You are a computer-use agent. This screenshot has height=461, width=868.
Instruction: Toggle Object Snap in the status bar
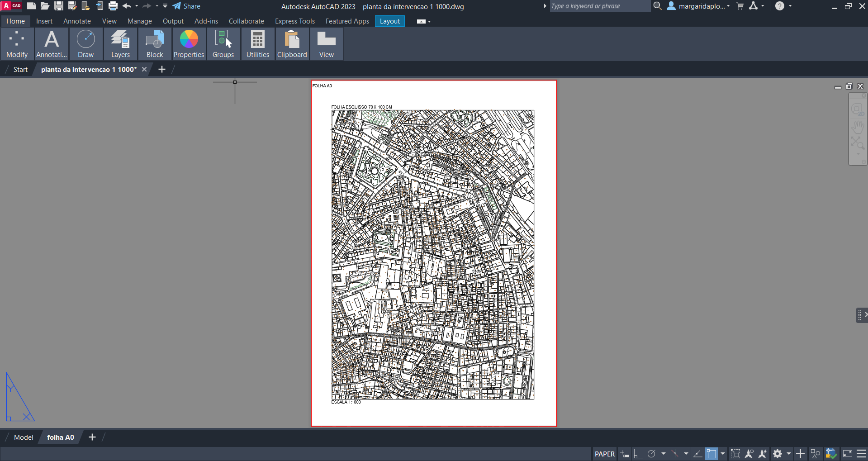pos(711,454)
